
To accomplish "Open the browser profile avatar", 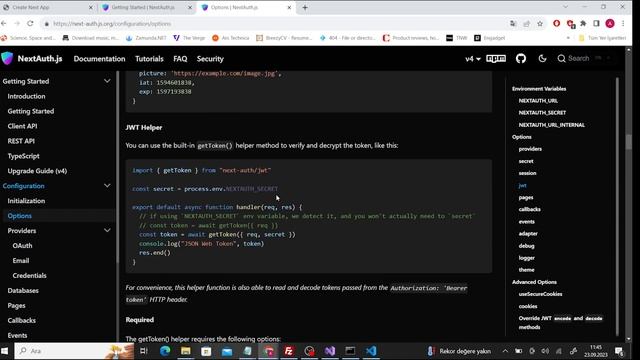I will 610,24.
